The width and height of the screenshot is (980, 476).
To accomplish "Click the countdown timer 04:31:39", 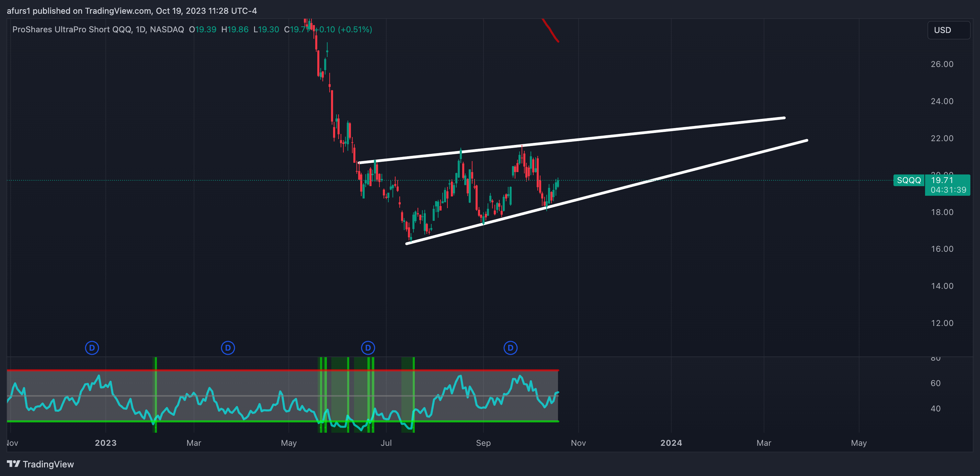I will coord(948,190).
